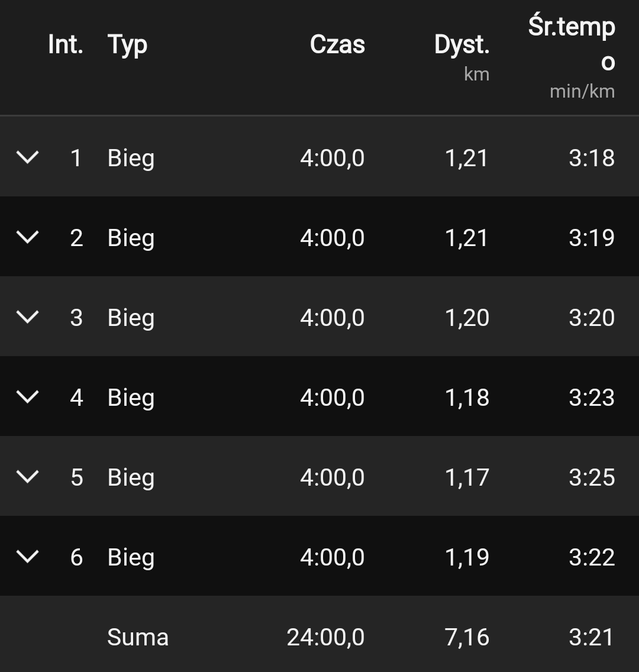Viewport: 639px width, 672px height.
Task: Select total time 24:00,0
Action: (x=325, y=637)
